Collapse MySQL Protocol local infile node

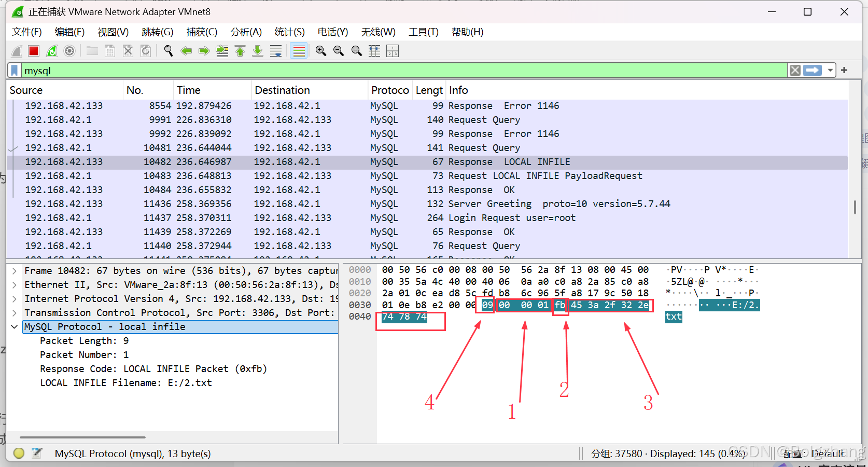tap(15, 327)
